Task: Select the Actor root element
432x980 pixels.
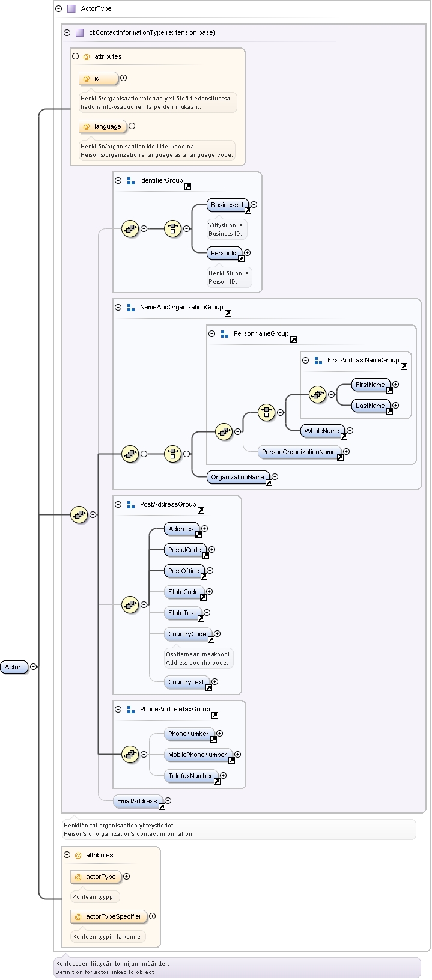Action: [14, 667]
